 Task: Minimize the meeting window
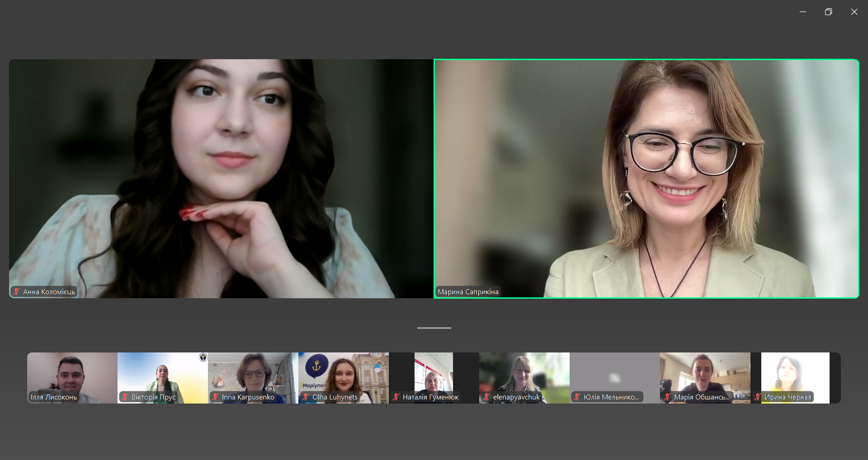click(x=802, y=12)
